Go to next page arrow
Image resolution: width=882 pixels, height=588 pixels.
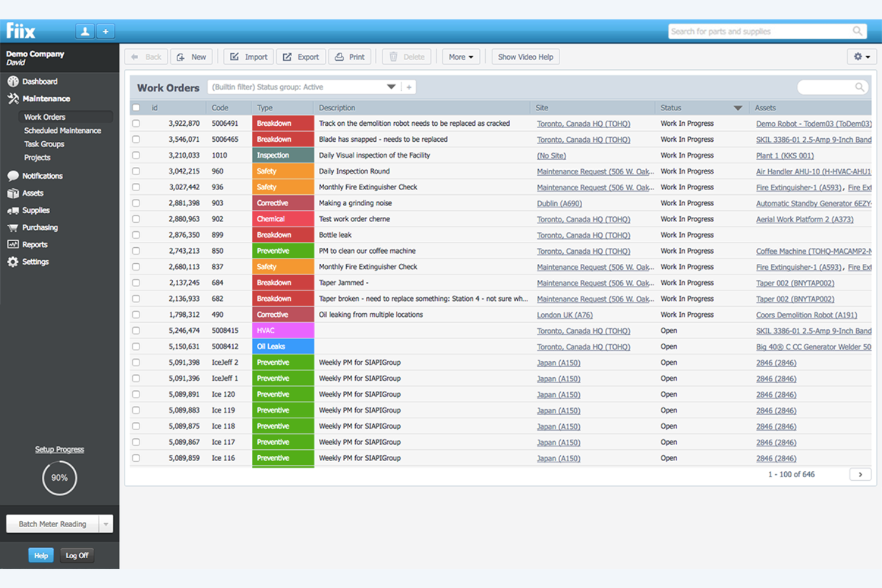860,474
